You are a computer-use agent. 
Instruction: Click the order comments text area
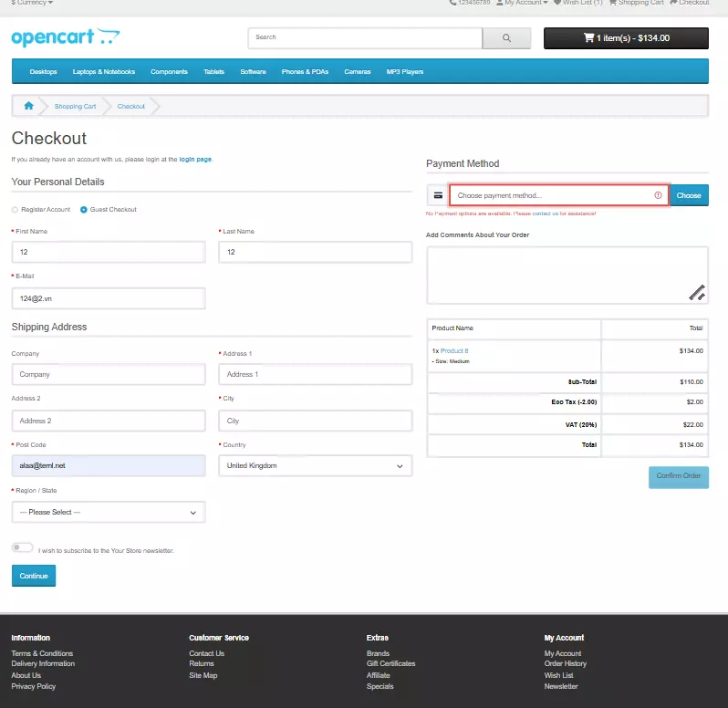[567, 276]
